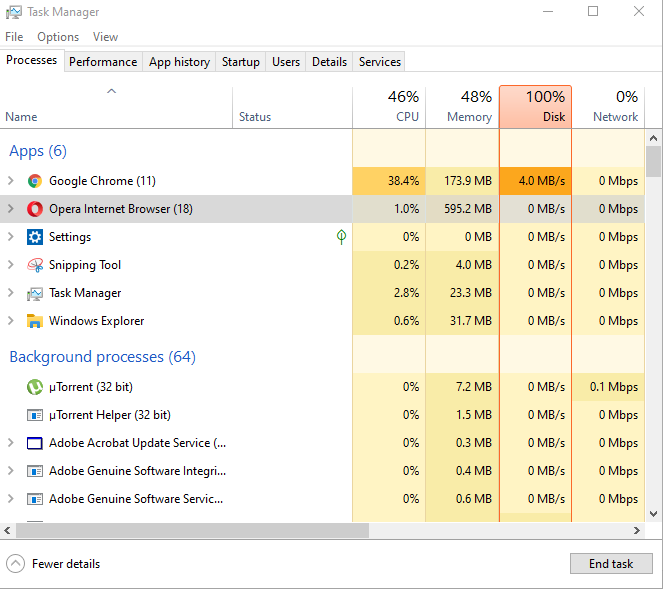The width and height of the screenshot is (663, 589).
Task: Click the Background processes (64) heading
Action: tap(102, 357)
